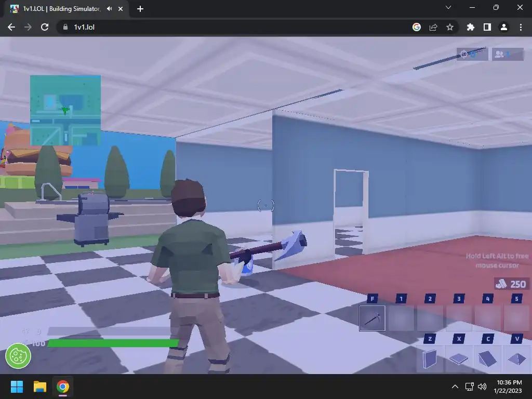Open the Windows Start menu
Viewport: 532px width, 399px height.
17,387
